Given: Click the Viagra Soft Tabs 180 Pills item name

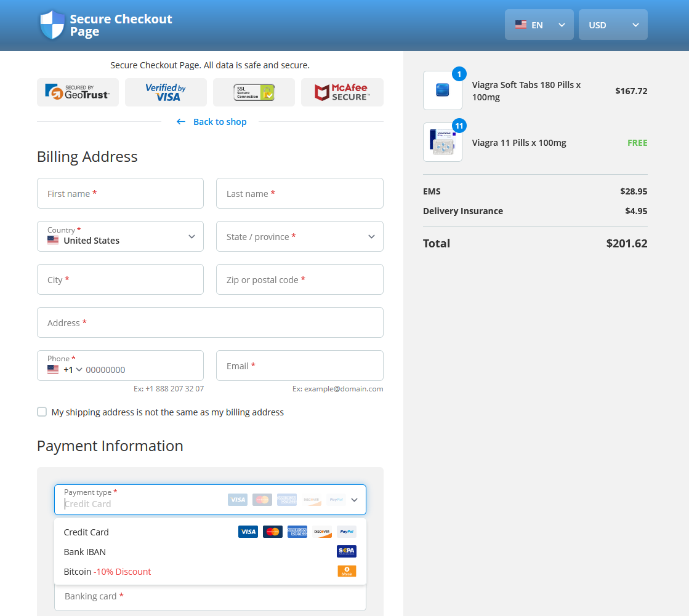Looking at the screenshot, I should tap(526, 91).
